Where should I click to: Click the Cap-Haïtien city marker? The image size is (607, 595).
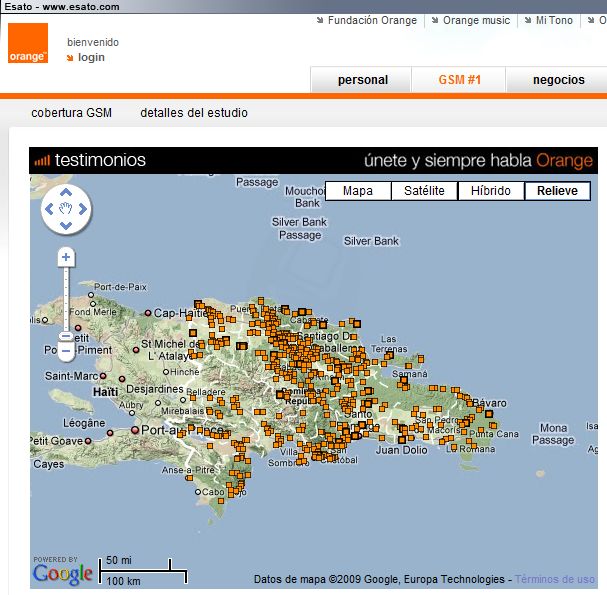click(x=148, y=312)
